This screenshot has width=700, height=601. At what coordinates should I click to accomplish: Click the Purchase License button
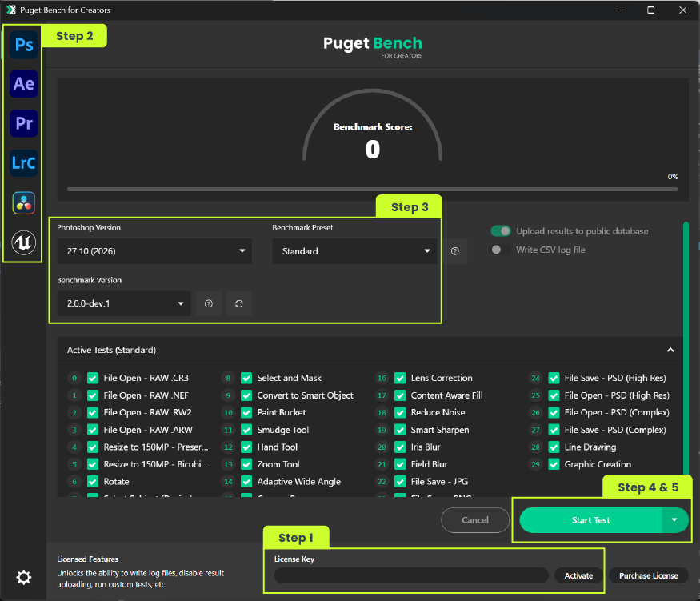(648, 576)
